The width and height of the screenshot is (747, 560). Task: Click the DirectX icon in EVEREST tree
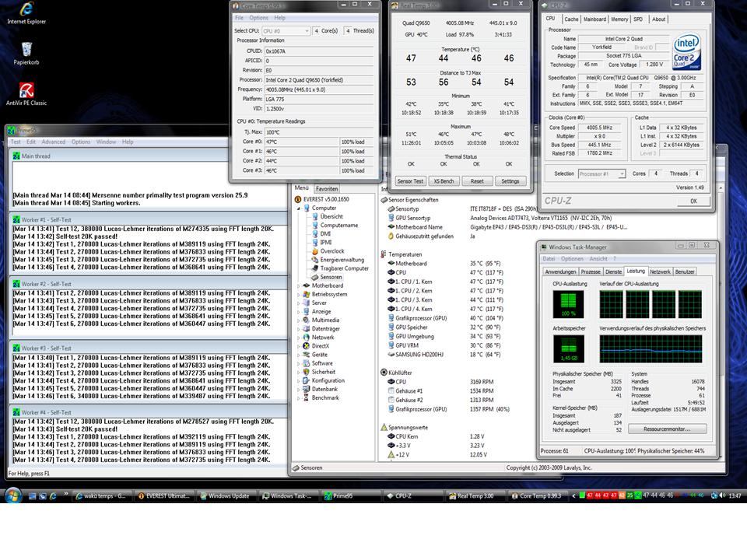(x=307, y=346)
